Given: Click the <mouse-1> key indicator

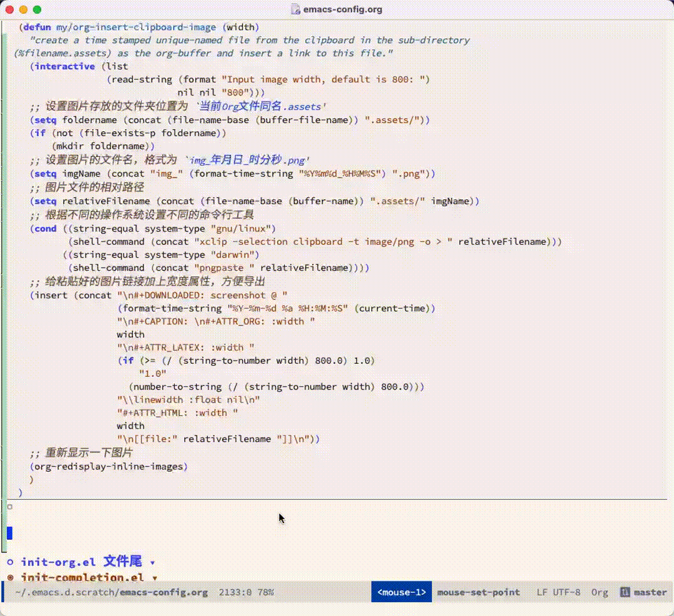Looking at the screenshot, I should click(401, 592).
